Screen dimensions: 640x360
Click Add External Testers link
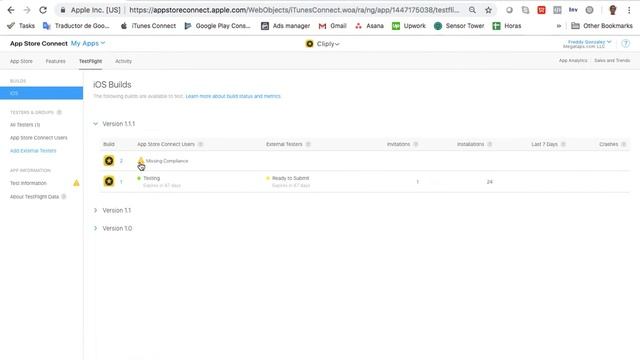(x=33, y=151)
